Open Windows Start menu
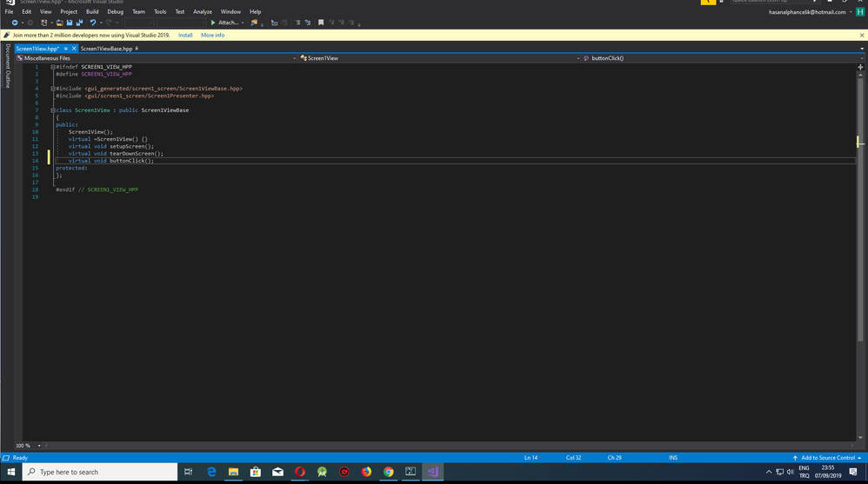The width and height of the screenshot is (868, 484). (11, 472)
